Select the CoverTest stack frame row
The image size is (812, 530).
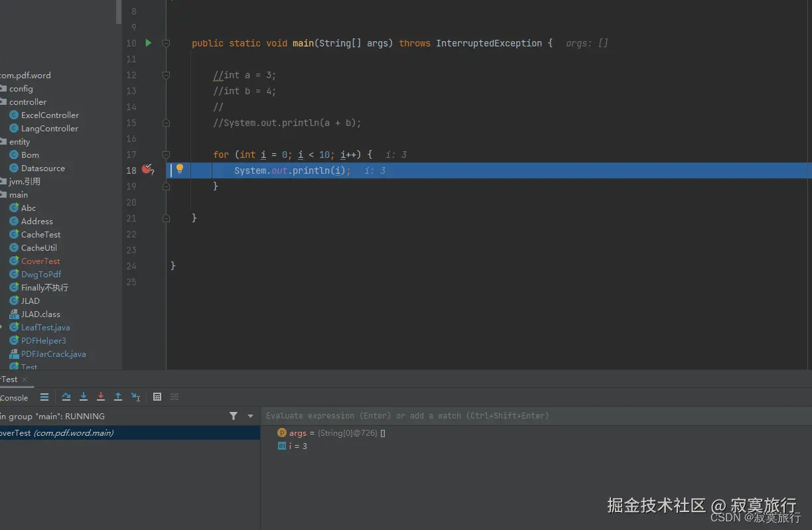point(130,432)
